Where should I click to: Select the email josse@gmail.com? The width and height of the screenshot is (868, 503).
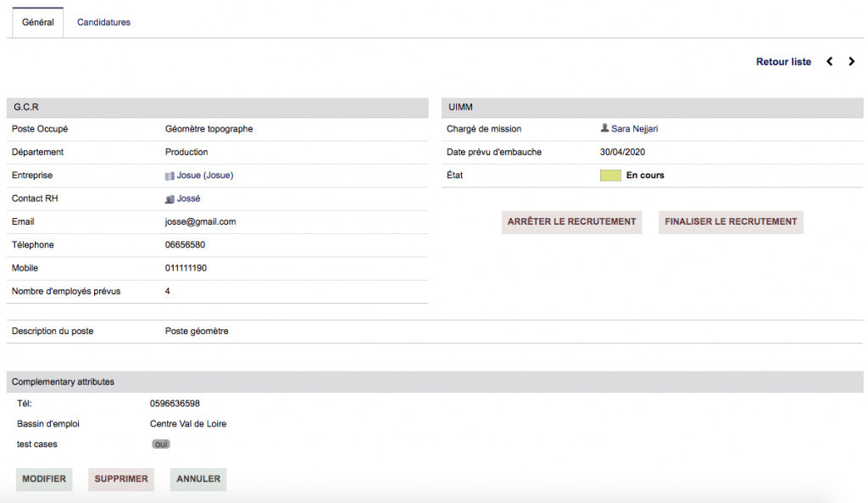[200, 221]
